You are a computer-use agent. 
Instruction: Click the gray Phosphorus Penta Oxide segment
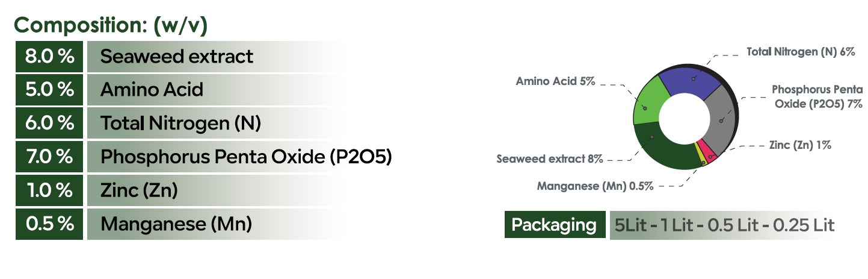coord(722,121)
